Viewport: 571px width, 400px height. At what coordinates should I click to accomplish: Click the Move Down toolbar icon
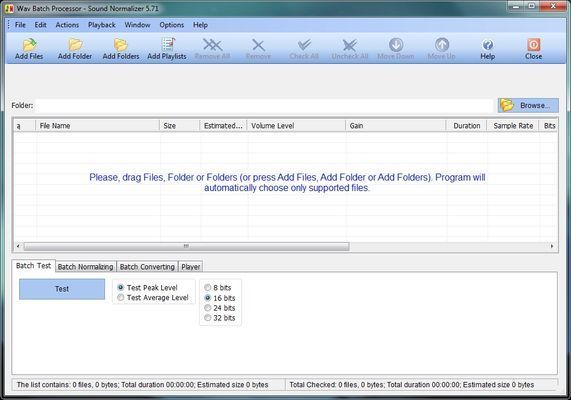396,49
